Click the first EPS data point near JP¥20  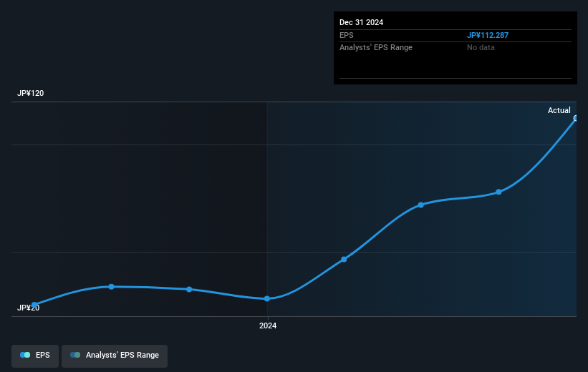[34, 305]
